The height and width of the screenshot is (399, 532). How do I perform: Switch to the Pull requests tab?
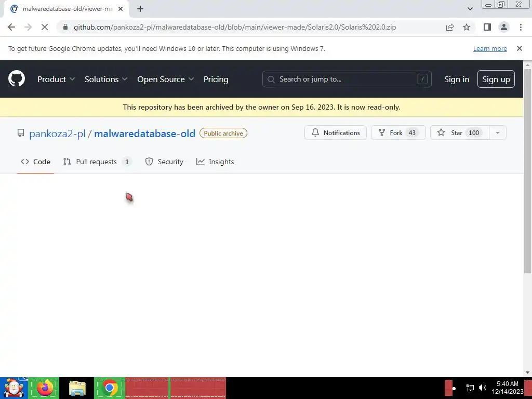98,162
